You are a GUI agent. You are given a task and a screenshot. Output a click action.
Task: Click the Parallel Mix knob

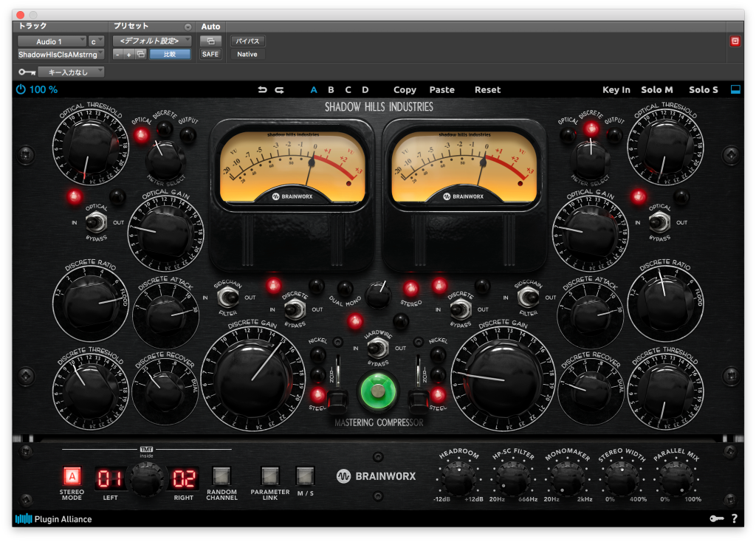(678, 478)
